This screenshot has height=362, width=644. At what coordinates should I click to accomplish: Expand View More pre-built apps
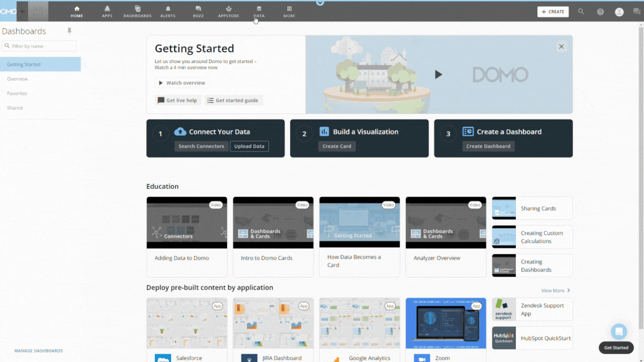tap(555, 290)
